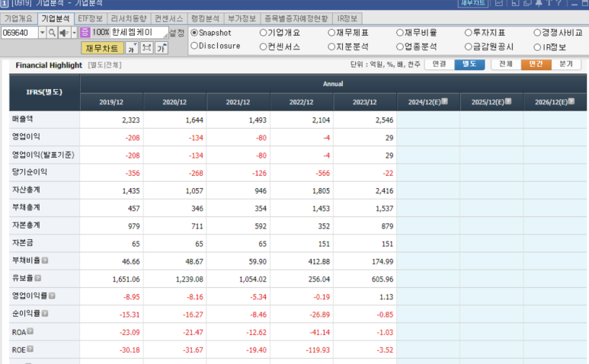
Task: Click the 2022/12 ROE value -119.93
Action: point(318,350)
